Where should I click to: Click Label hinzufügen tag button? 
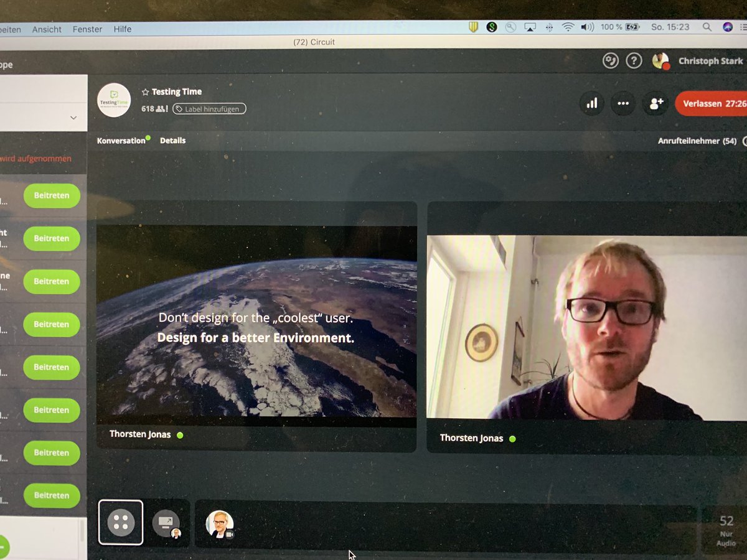tap(209, 109)
